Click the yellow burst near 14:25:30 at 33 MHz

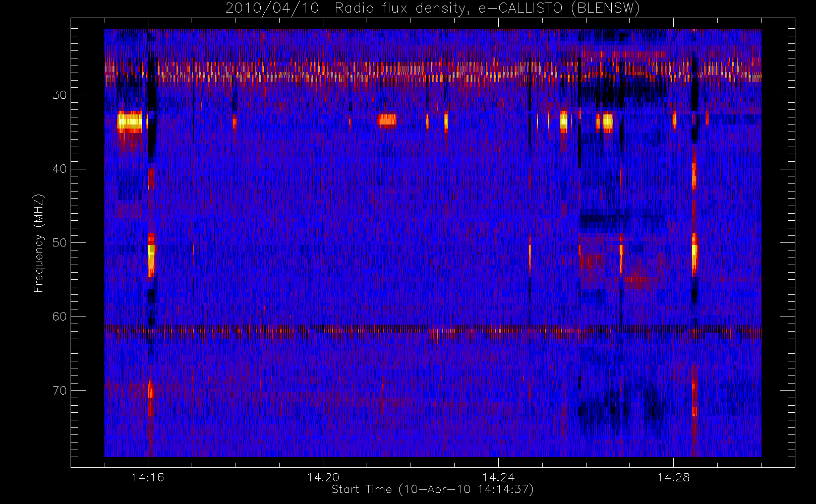pyautogui.click(x=564, y=121)
